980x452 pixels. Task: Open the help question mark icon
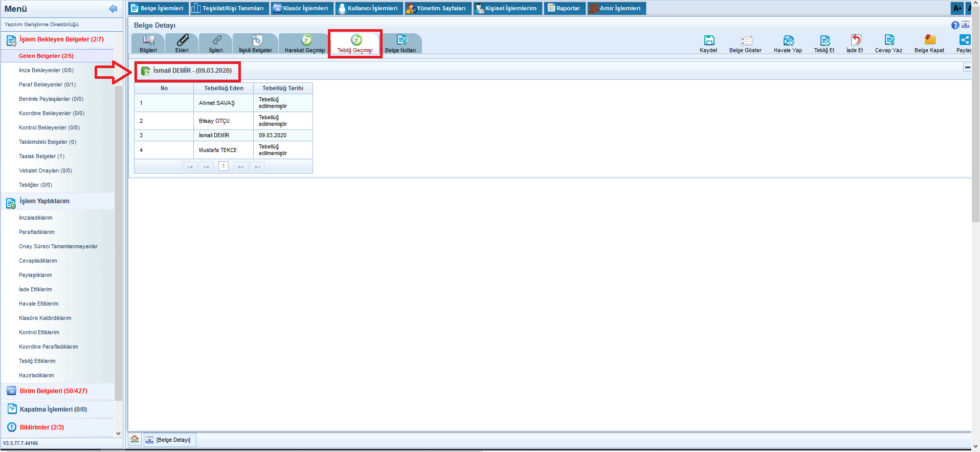click(x=955, y=25)
